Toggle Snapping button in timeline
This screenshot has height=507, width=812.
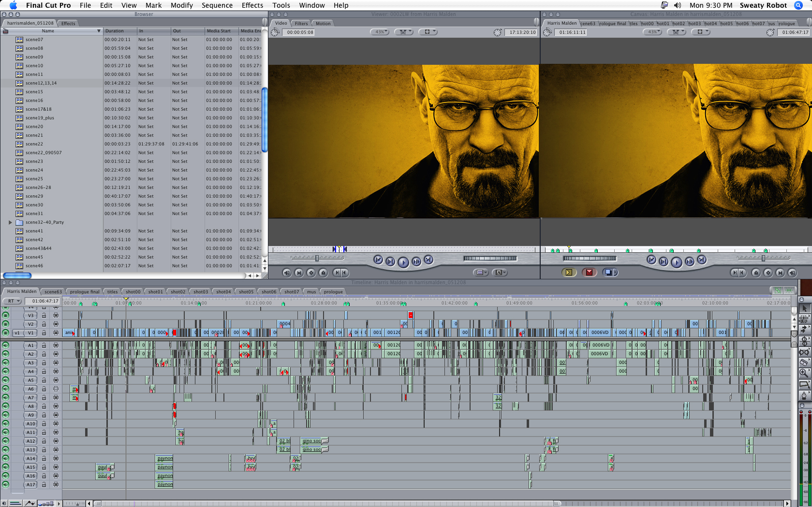789,290
